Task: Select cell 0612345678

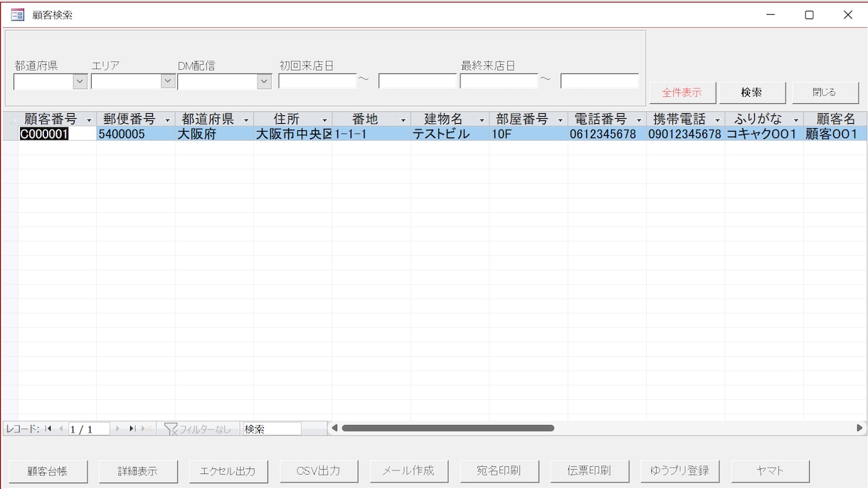Action: (607, 134)
